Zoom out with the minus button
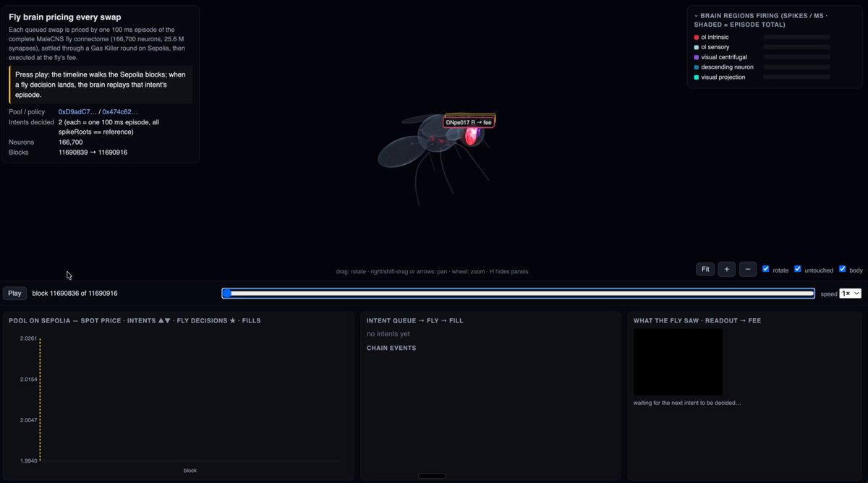 pyautogui.click(x=748, y=269)
